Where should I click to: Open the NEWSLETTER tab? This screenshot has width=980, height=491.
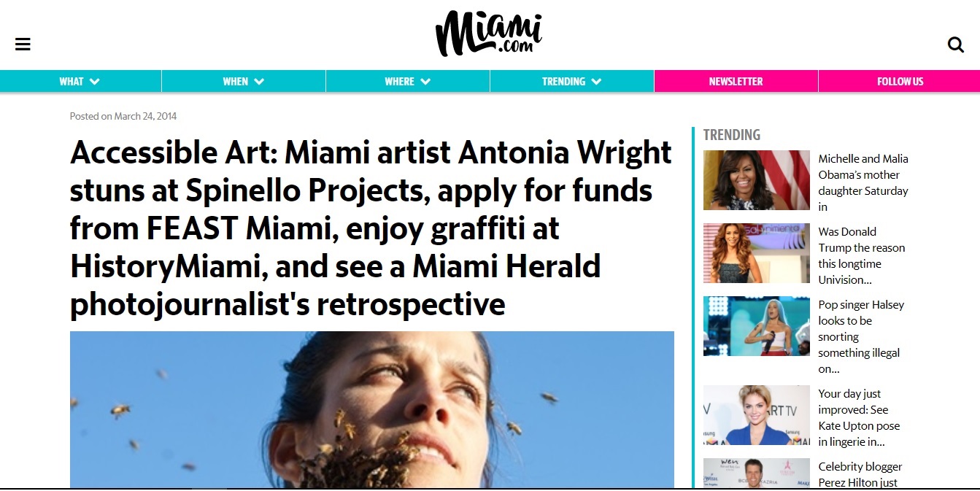[736, 82]
